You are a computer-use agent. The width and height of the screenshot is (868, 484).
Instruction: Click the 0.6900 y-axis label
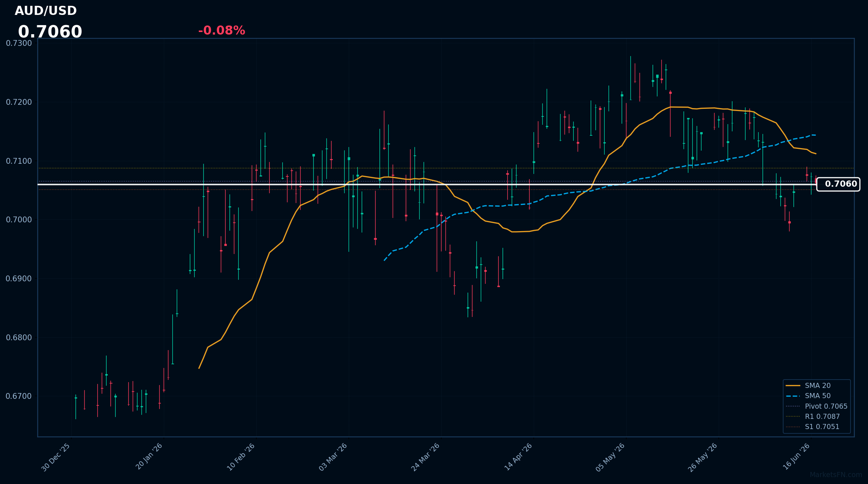[19, 279]
